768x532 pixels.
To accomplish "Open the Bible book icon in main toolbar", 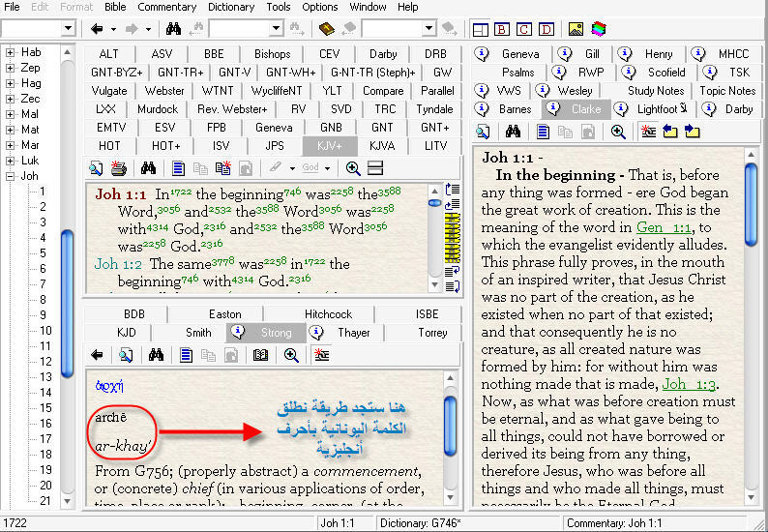I will 326,29.
